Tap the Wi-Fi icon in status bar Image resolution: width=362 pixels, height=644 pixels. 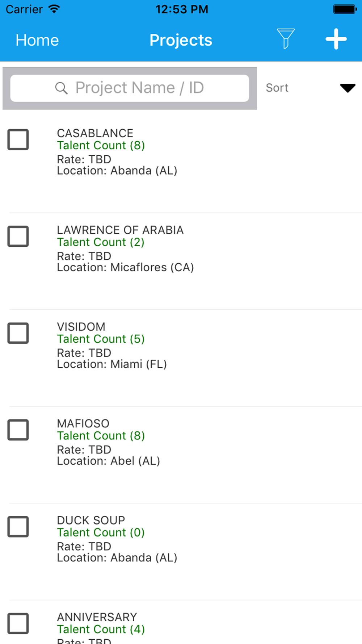54,9
